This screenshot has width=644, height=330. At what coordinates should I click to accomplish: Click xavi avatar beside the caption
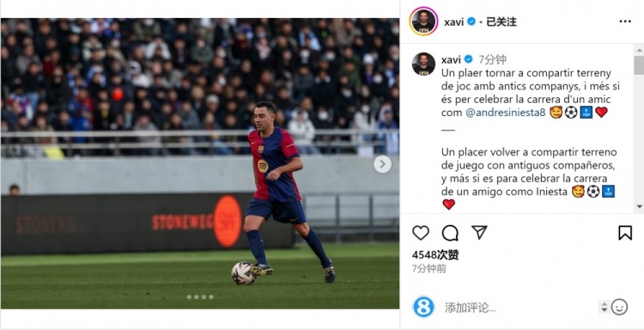423,64
